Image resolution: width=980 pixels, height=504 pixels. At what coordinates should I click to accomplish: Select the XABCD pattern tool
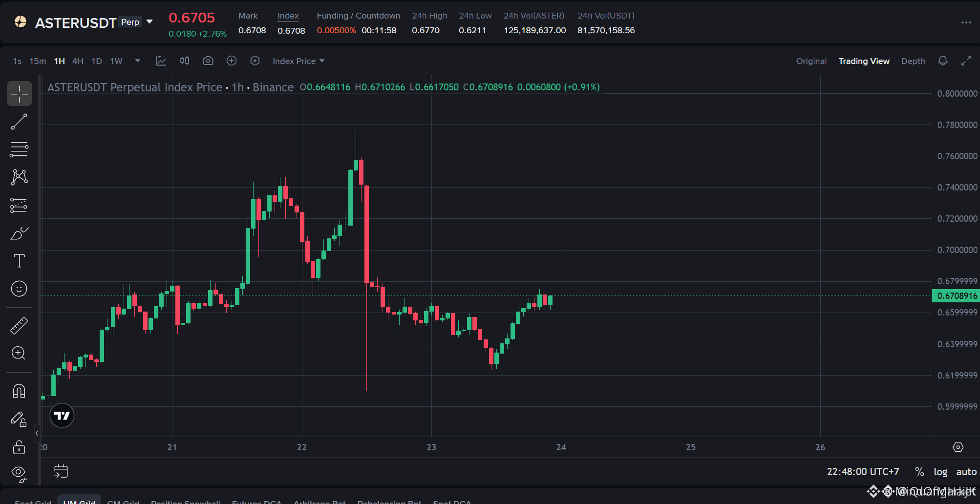(19, 177)
